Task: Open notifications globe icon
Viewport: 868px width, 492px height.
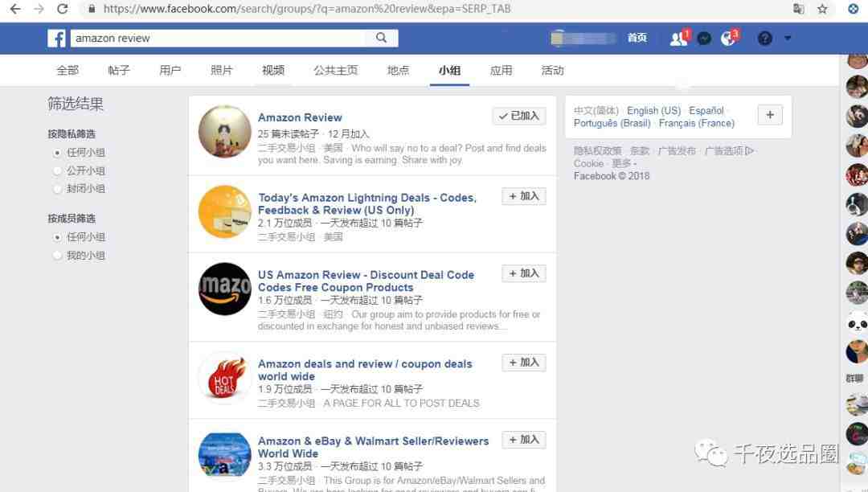Action: coord(728,39)
